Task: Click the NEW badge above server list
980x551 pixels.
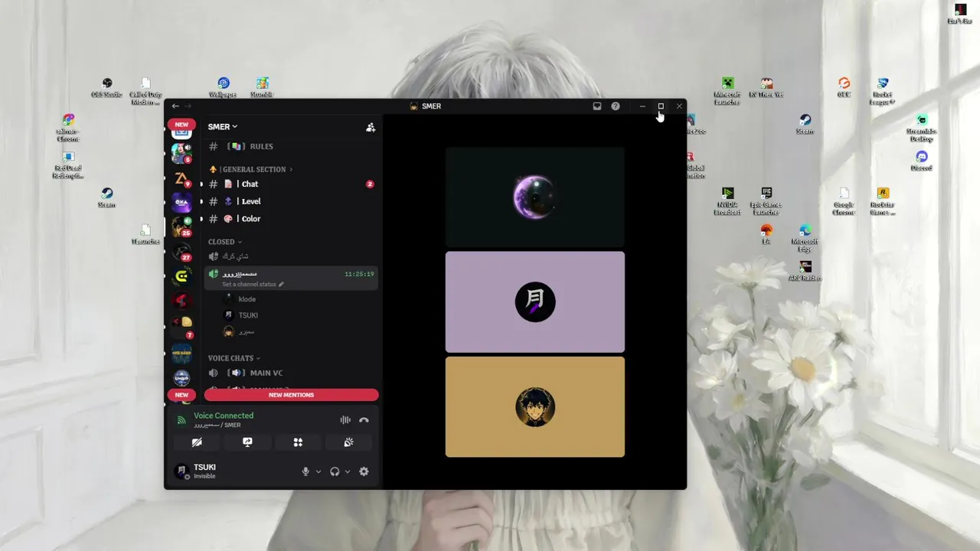Action: pos(181,125)
